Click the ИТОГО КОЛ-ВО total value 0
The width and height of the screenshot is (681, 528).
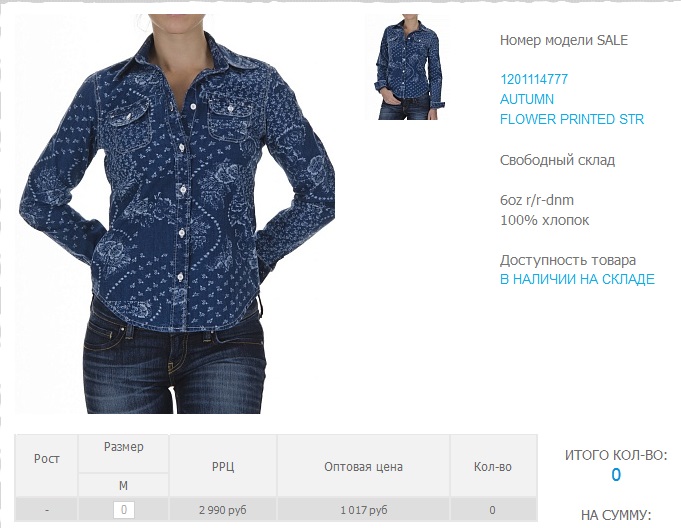pos(616,475)
